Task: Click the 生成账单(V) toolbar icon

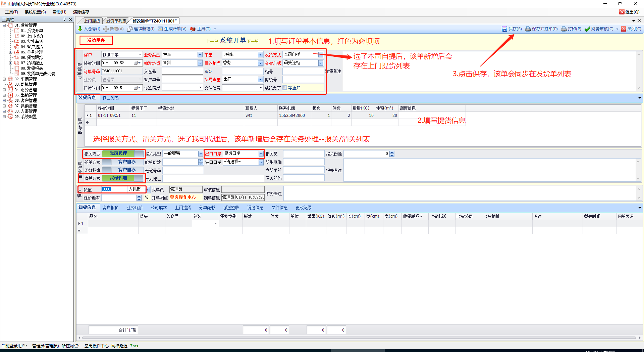Action: coord(160,29)
